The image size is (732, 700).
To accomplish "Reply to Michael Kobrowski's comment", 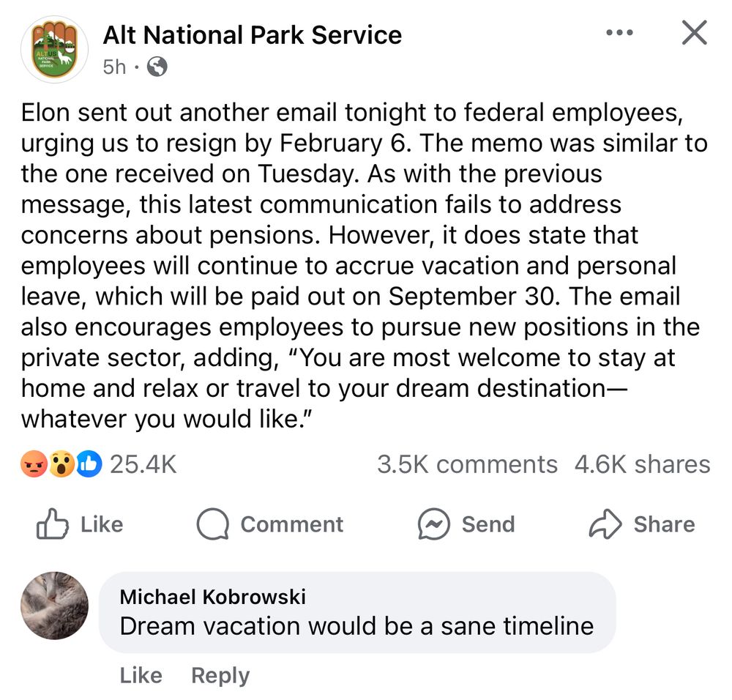I will [x=220, y=675].
